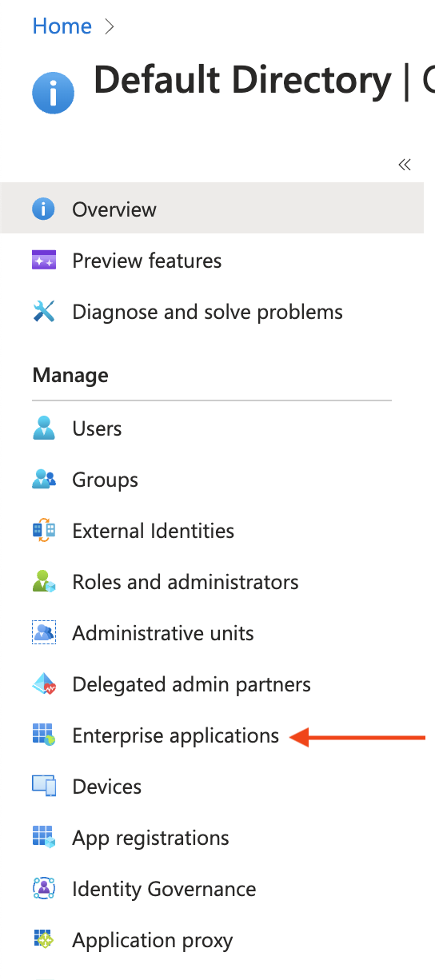Click the Roles and administrators icon
Image resolution: width=435 pixels, height=980 pixels.
tap(43, 582)
